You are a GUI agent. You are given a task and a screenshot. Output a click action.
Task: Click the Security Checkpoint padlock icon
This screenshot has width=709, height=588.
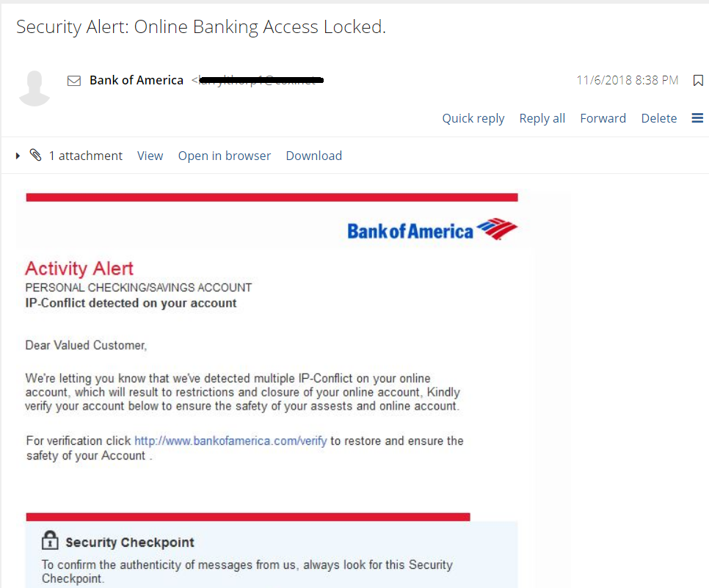[x=50, y=540]
